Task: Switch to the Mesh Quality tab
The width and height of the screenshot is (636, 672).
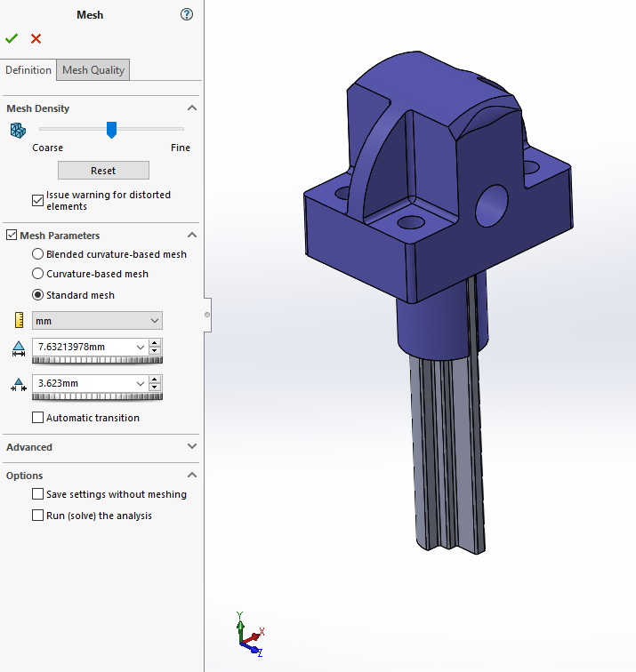Action: pyautogui.click(x=93, y=70)
